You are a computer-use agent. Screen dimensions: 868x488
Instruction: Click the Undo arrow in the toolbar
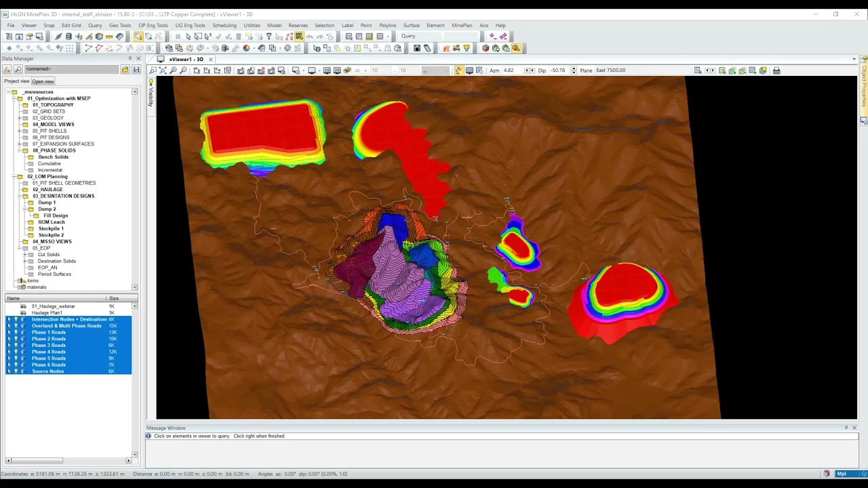309,36
